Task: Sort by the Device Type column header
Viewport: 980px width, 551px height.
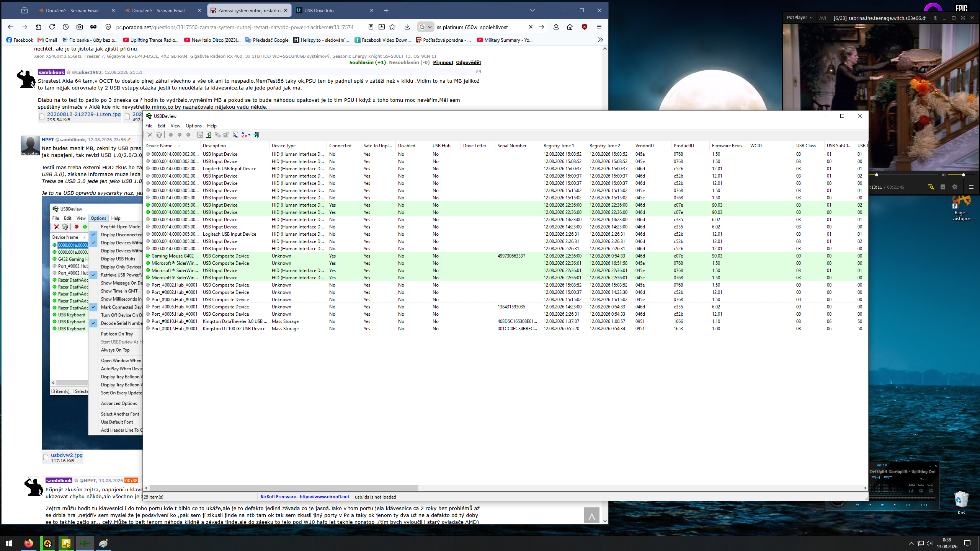Action: (298, 146)
